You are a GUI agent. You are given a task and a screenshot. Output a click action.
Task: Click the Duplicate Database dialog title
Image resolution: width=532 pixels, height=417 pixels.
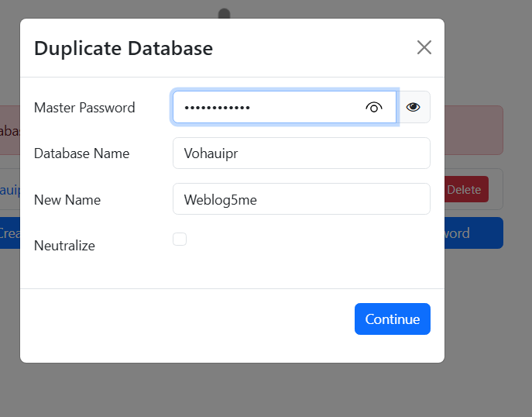point(123,48)
